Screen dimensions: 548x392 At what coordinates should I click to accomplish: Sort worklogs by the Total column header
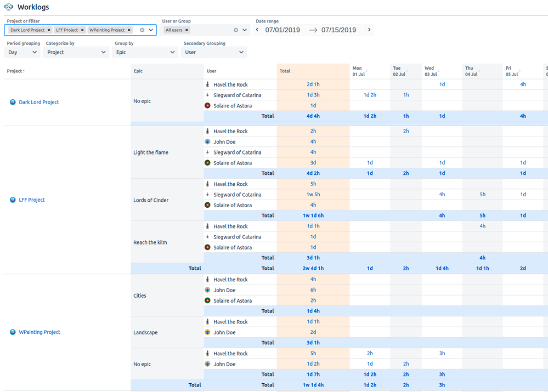click(x=285, y=71)
